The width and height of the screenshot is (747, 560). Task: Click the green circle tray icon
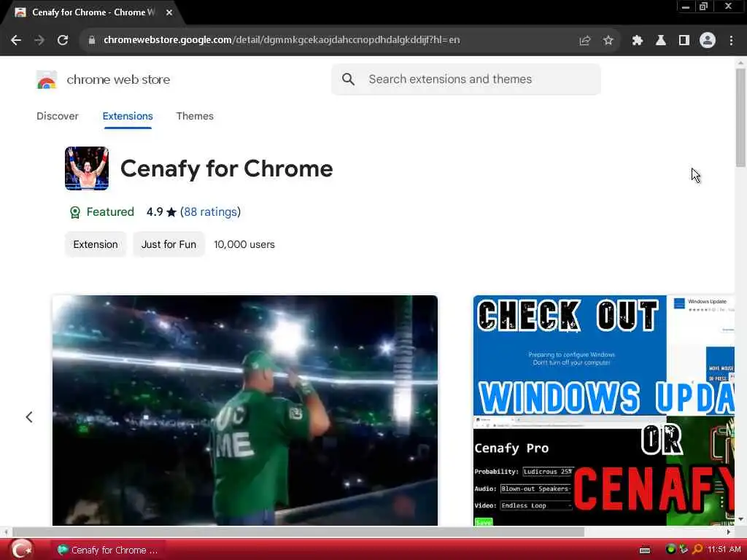pos(671,550)
